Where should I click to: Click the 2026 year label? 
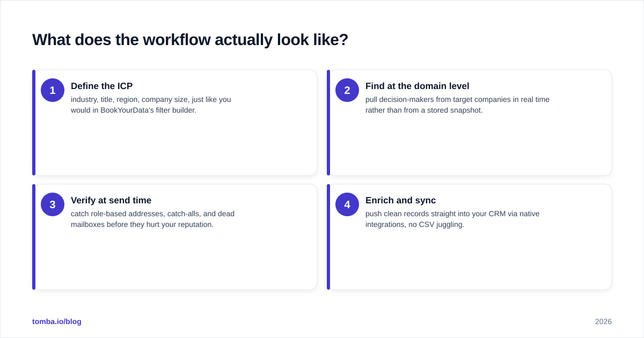pyautogui.click(x=603, y=321)
